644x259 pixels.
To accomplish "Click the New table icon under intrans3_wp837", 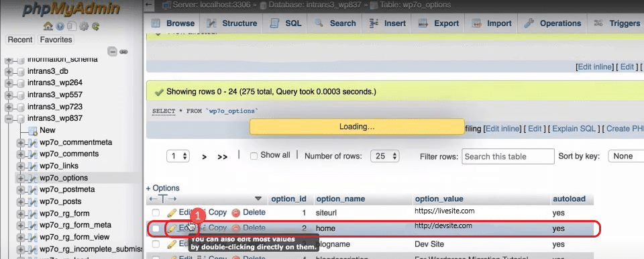I will [33, 130].
